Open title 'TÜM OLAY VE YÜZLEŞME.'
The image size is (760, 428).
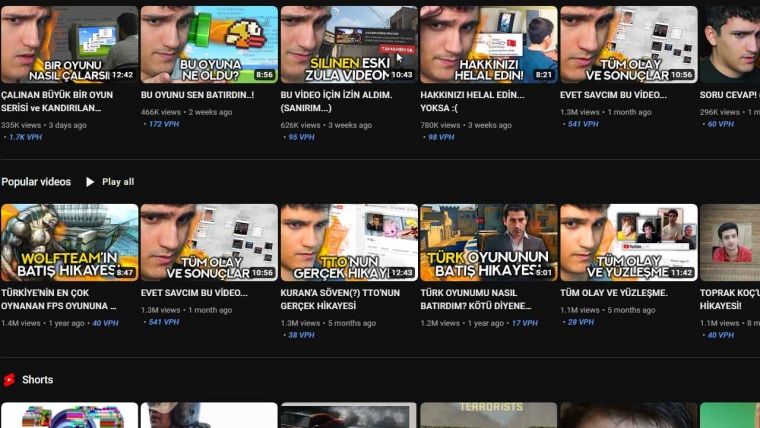[614, 293]
